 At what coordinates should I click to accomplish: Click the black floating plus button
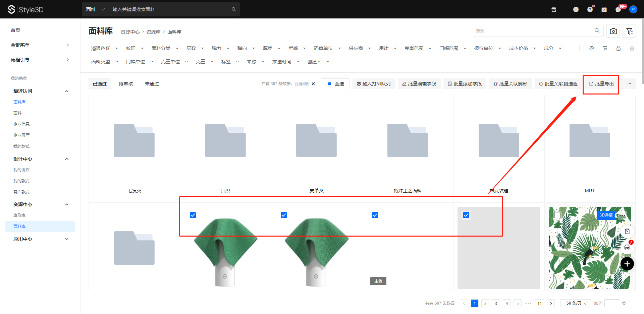627,264
